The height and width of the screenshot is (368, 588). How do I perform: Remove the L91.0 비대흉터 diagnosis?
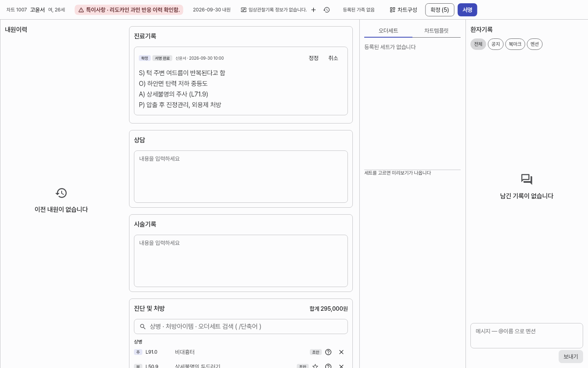341,352
